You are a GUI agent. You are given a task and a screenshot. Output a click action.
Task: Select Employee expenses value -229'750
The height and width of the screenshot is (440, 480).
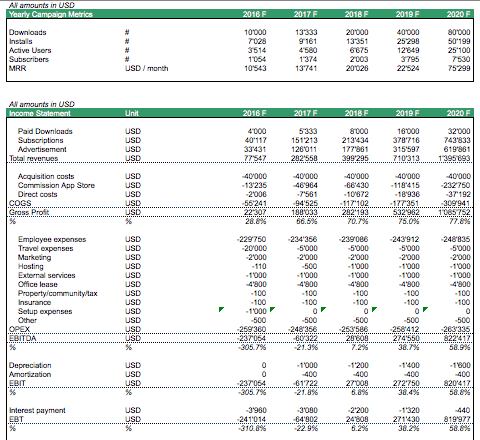252,239
